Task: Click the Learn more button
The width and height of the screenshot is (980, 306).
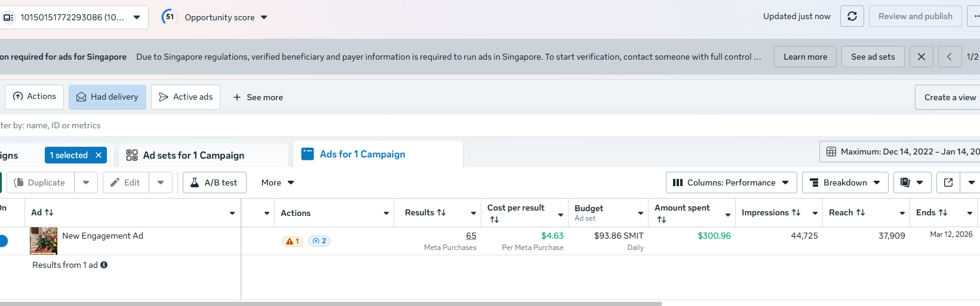Action: (x=805, y=57)
